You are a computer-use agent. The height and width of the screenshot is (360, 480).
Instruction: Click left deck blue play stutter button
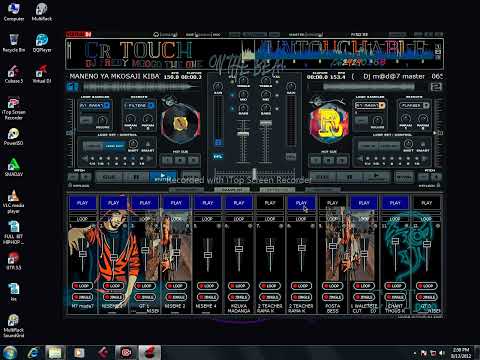(163, 177)
